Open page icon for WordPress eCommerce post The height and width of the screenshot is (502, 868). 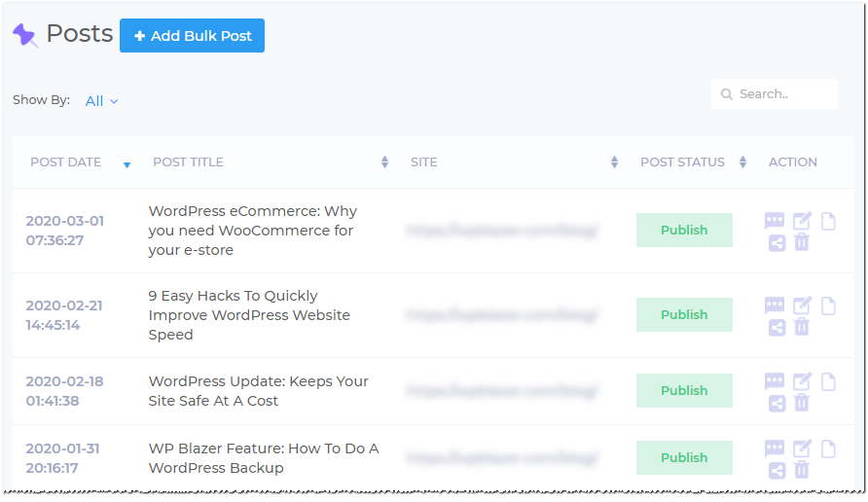(828, 221)
